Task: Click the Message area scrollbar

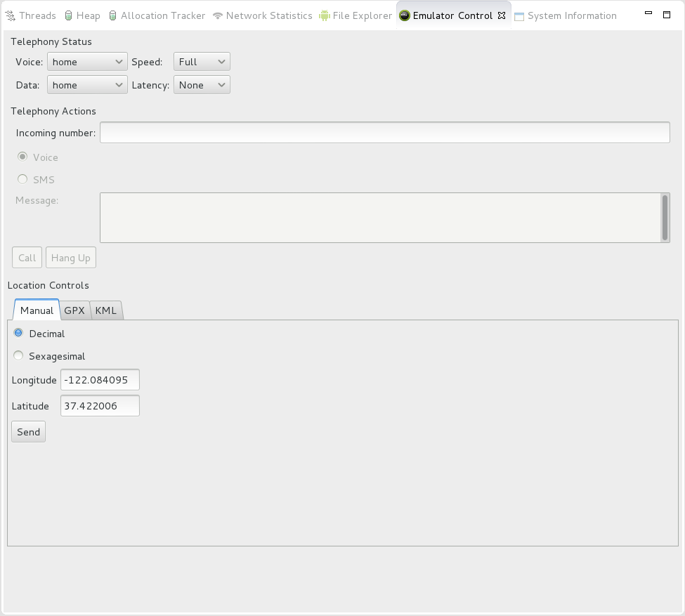Action: tap(665, 218)
